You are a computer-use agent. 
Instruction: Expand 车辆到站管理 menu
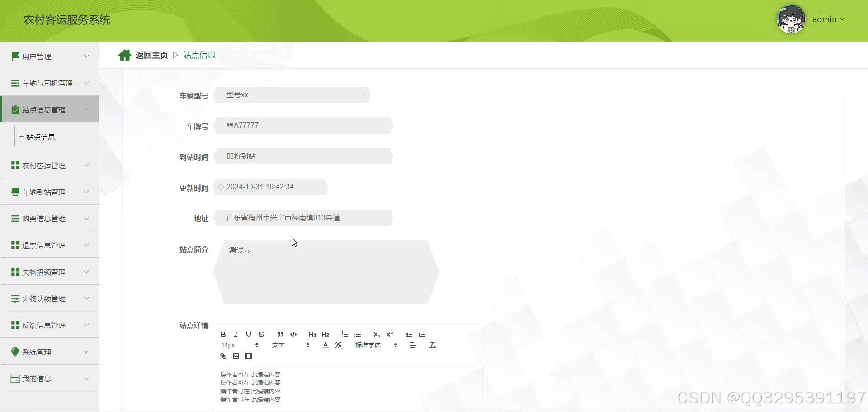(x=50, y=192)
